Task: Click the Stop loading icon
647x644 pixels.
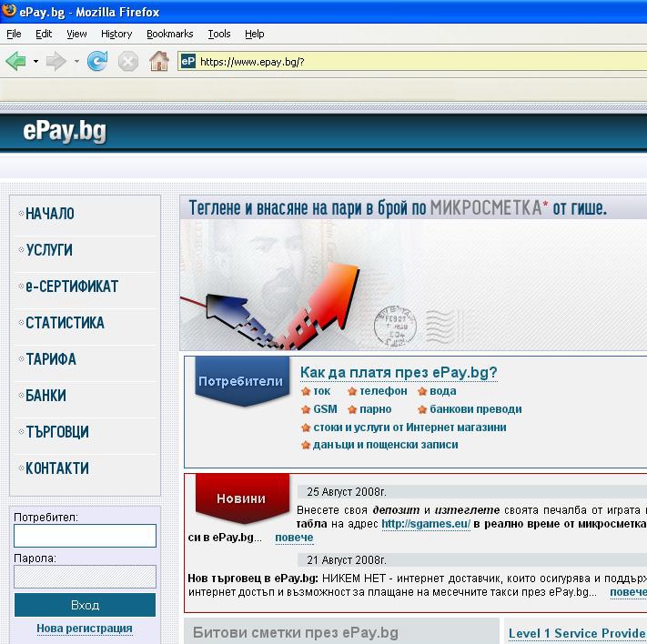Action: (128, 62)
